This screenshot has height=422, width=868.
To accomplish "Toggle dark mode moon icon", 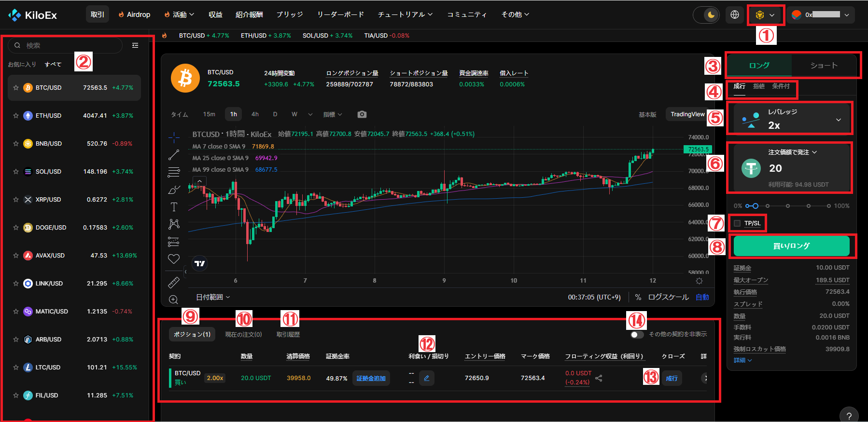I will 710,15.
